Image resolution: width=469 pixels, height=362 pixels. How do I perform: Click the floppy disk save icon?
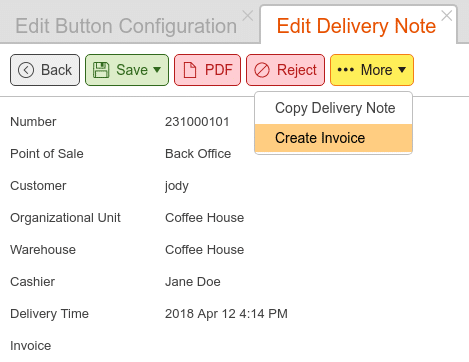(101, 70)
